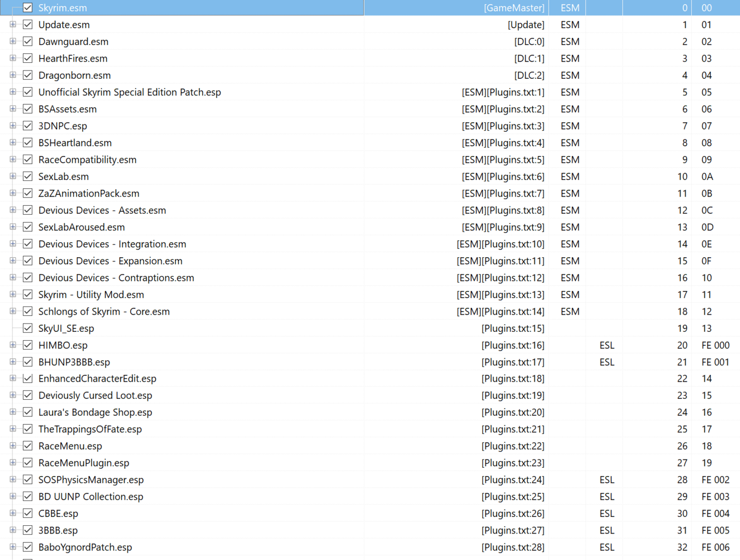Click the [DLC:0] flag cell

point(529,41)
